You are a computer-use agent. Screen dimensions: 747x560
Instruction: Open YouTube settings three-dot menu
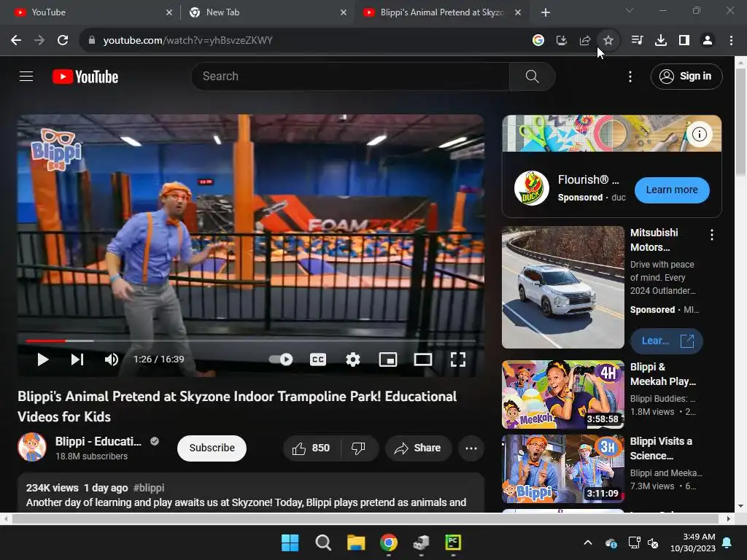(x=630, y=77)
